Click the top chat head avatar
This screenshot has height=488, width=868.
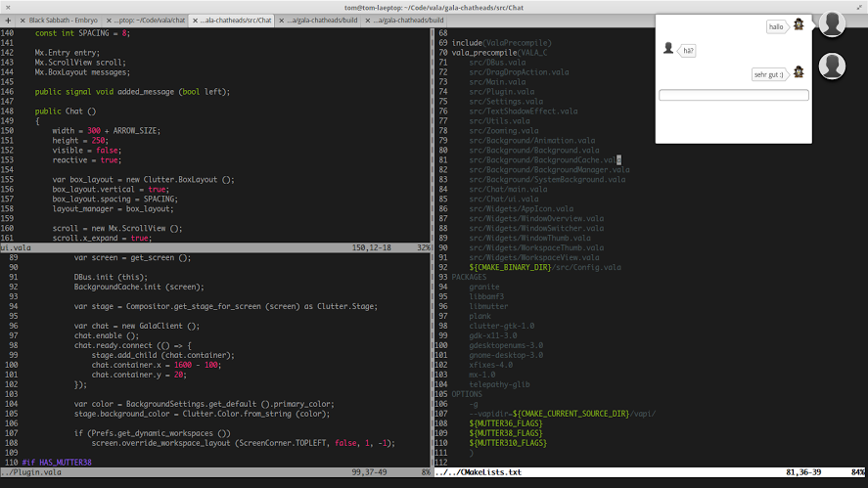[x=832, y=24]
